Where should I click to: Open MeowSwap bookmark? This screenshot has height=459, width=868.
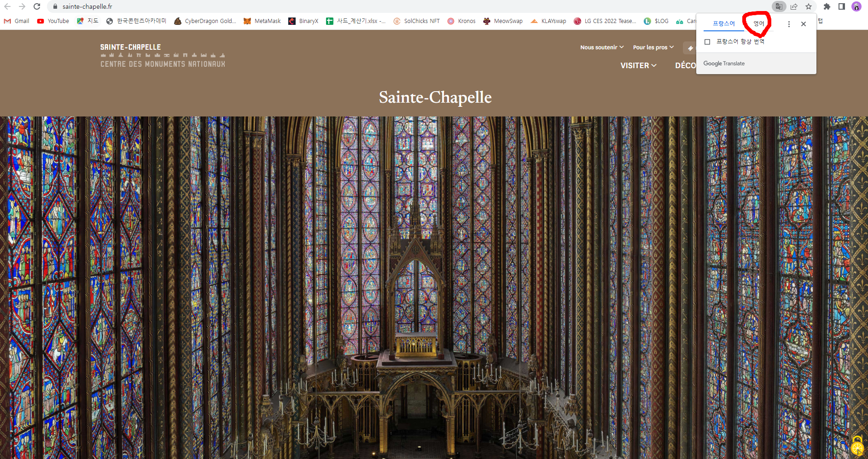click(x=503, y=21)
